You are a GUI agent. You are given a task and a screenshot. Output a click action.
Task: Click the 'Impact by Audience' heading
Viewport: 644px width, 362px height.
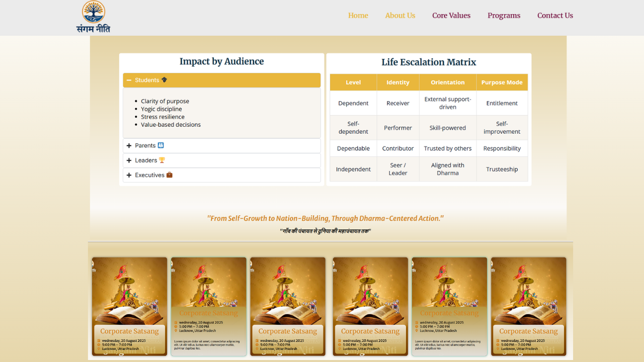[x=222, y=61]
